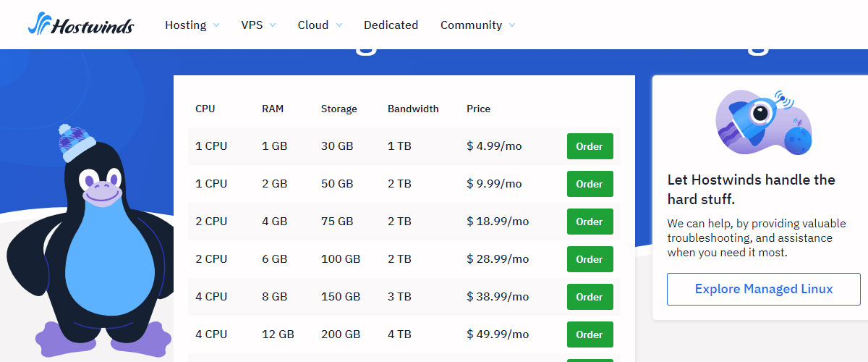
Task: Click the Explore Managed Linux button
Action: click(x=764, y=289)
